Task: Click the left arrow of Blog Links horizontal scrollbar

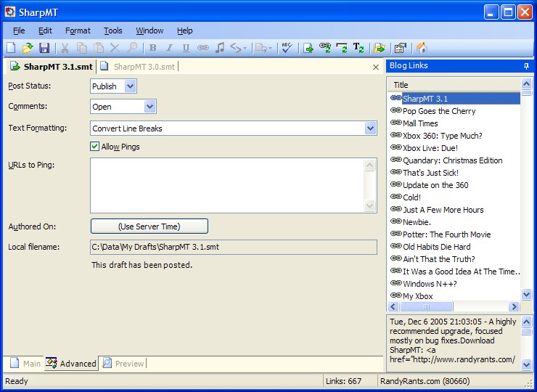Action: (x=393, y=306)
